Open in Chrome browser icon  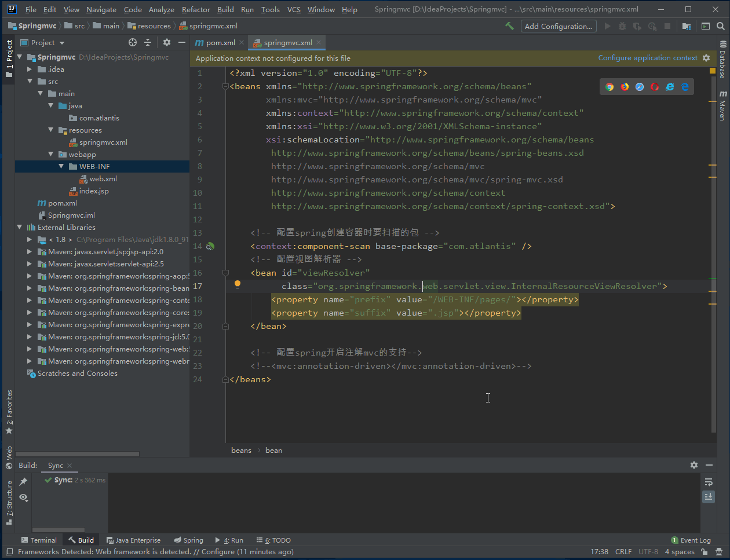tap(609, 87)
